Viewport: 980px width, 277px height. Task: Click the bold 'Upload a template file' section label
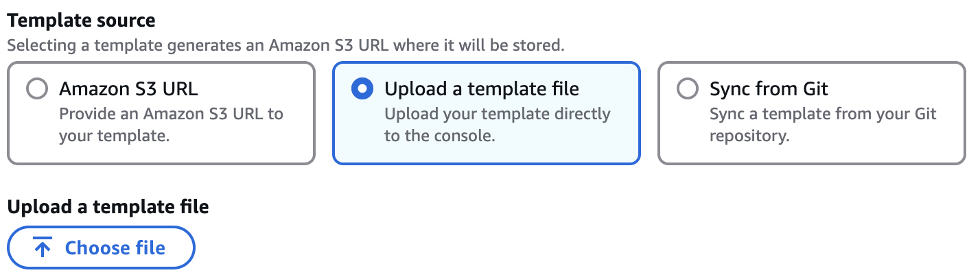(108, 206)
